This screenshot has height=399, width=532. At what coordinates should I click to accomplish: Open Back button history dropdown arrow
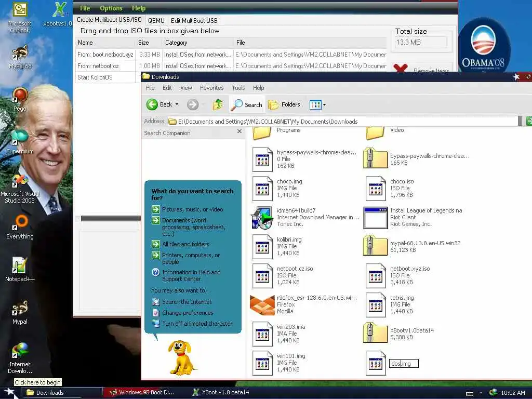(177, 104)
